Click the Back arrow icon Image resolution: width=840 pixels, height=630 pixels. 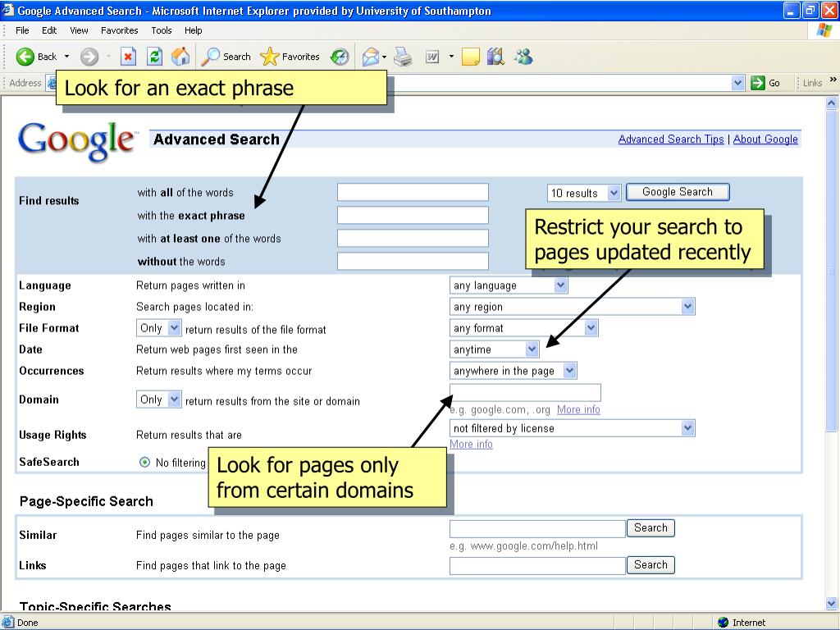(x=25, y=57)
